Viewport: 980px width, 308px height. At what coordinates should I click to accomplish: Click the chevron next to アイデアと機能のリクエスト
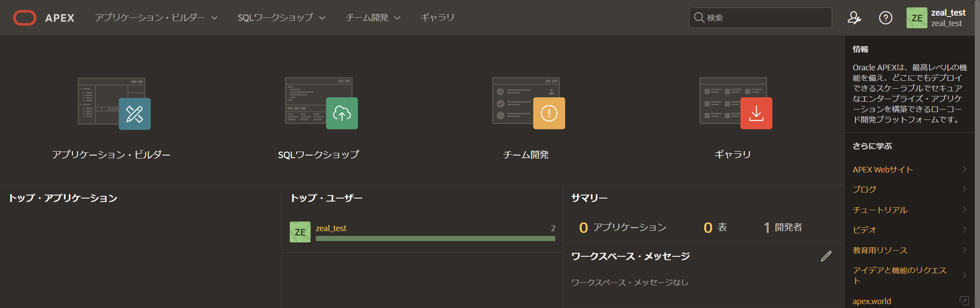[x=964, y=275]
